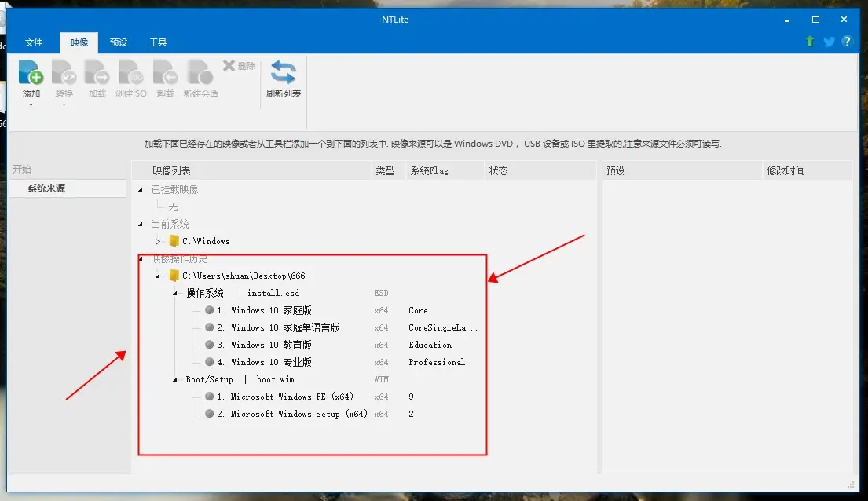This screenshot has width=868, height=501.
Task: Sort by the 状态 column header
Action: [540, 170]
